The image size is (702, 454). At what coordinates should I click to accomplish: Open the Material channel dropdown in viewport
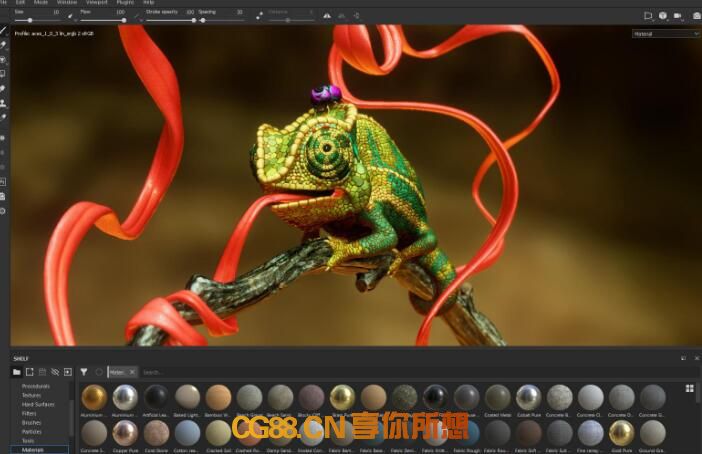(x=666, y=34)
